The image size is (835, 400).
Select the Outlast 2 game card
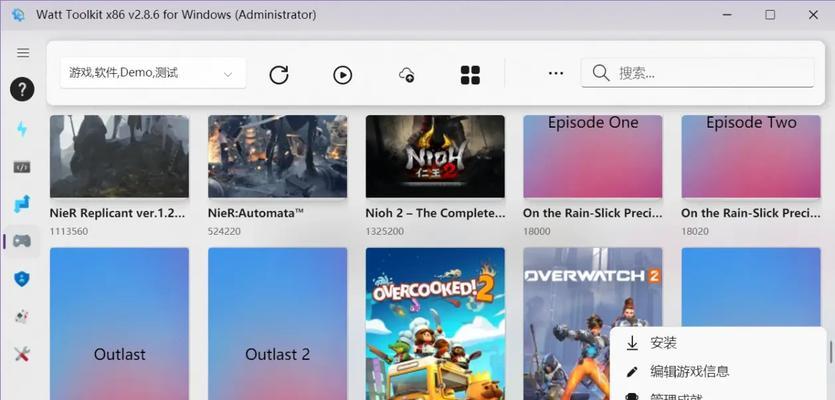click(x=277, y=324)
